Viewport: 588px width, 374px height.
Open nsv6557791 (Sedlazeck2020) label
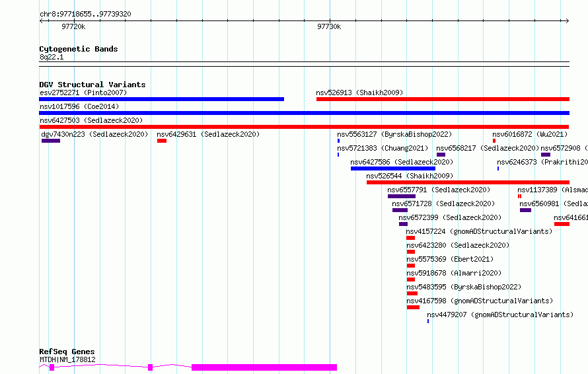point(439,190)
